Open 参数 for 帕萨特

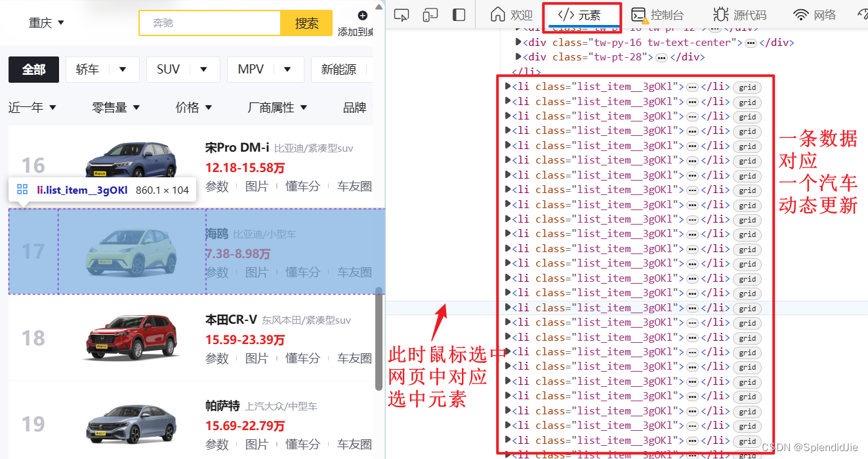tap(217, 445)
